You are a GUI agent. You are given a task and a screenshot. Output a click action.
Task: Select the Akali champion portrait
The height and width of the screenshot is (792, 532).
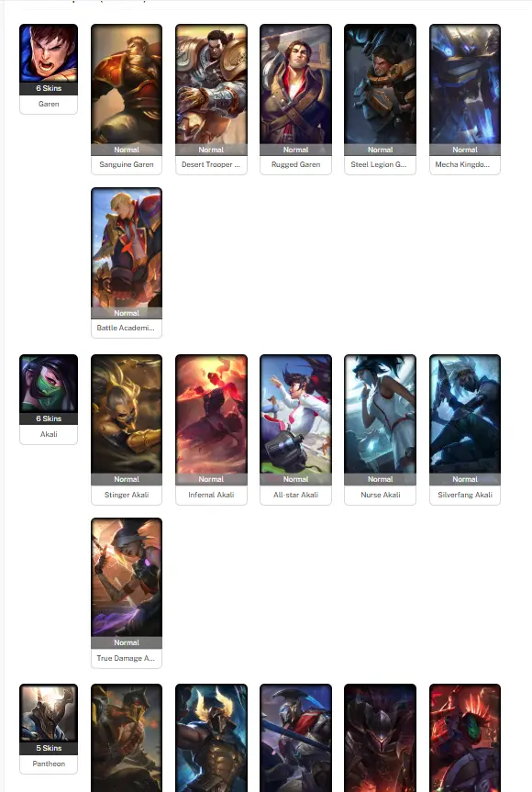[49, 384]
